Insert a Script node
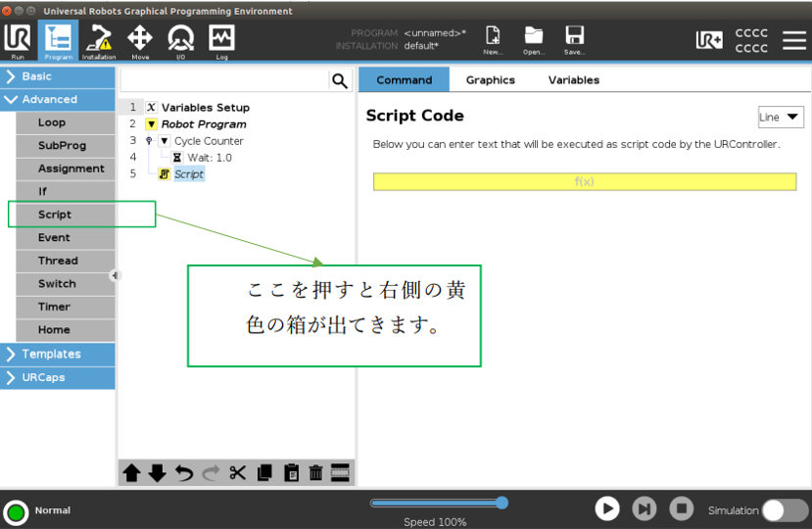The height and width of the screenshot is (529, 812). tap(66, 215)
